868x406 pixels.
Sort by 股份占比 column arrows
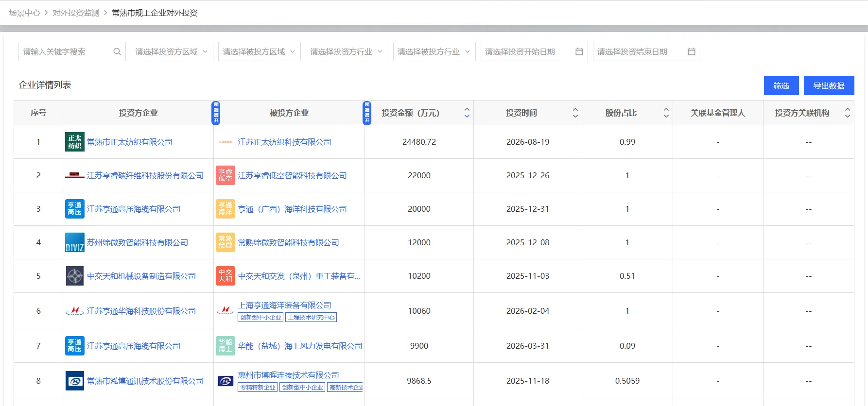click(x=666, y=113)
